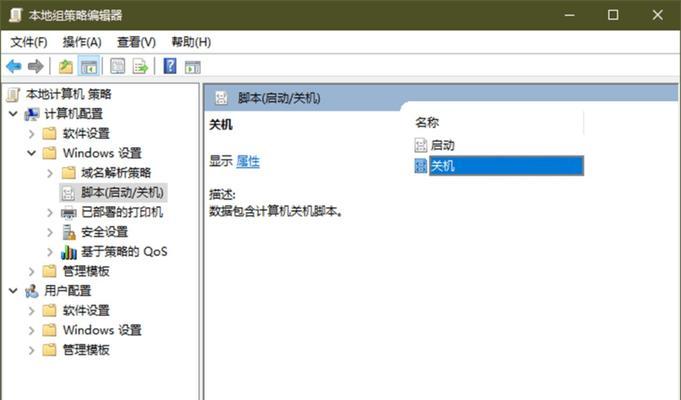Select 脚本(启动/关机) in the tree

[x=122, y=192]
